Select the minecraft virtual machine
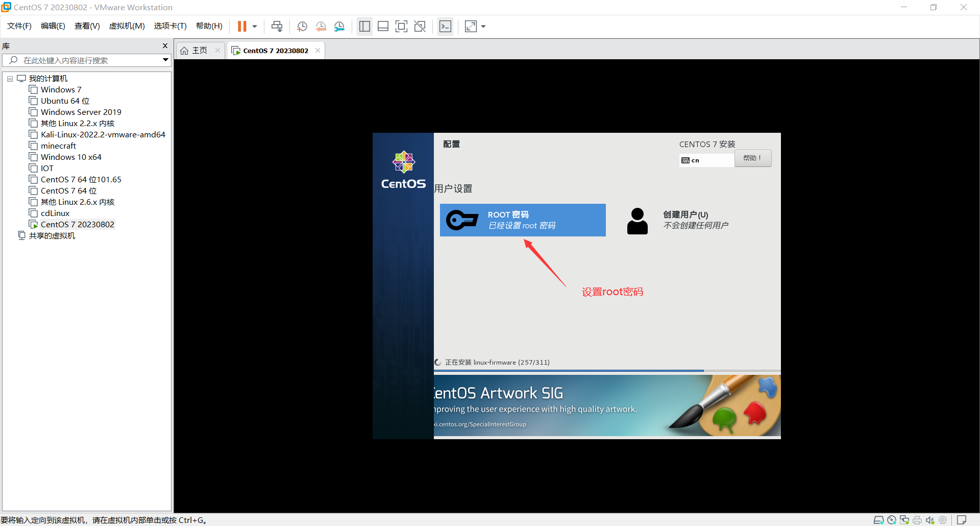This screenshot has width=980, height=526. [58, 146]
